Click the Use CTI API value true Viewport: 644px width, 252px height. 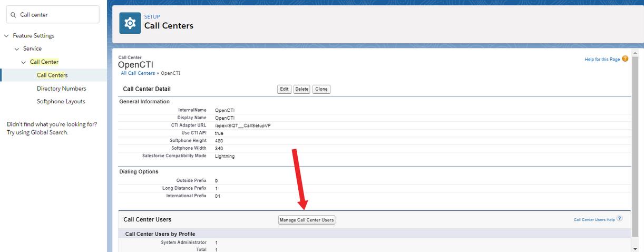(219, 133)
